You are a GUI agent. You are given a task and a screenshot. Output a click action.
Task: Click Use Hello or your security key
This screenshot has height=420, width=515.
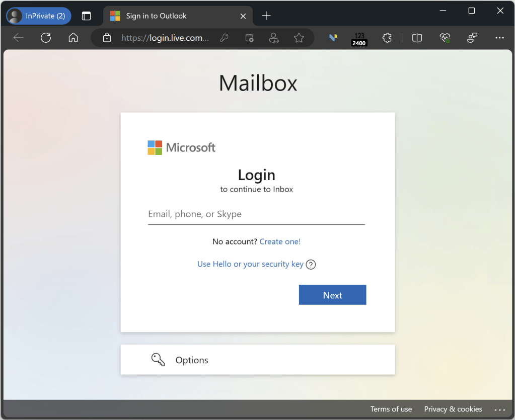point(250,264)
